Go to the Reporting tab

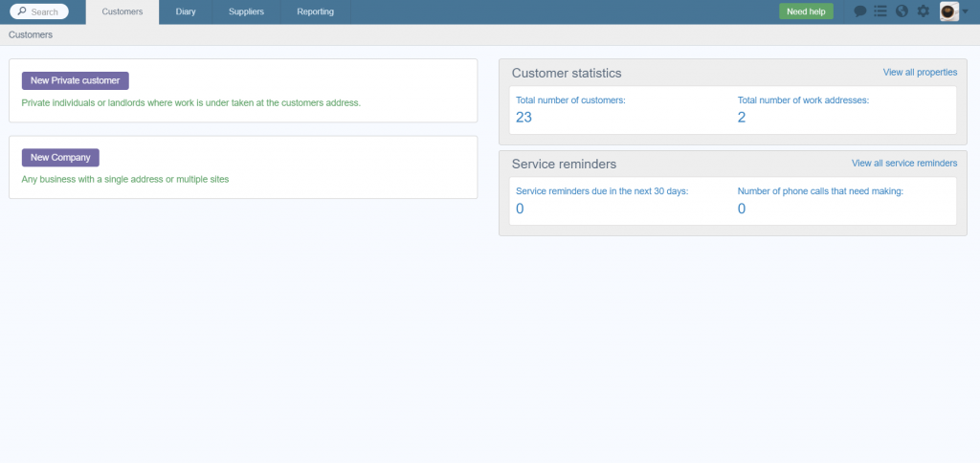point(315,11)
